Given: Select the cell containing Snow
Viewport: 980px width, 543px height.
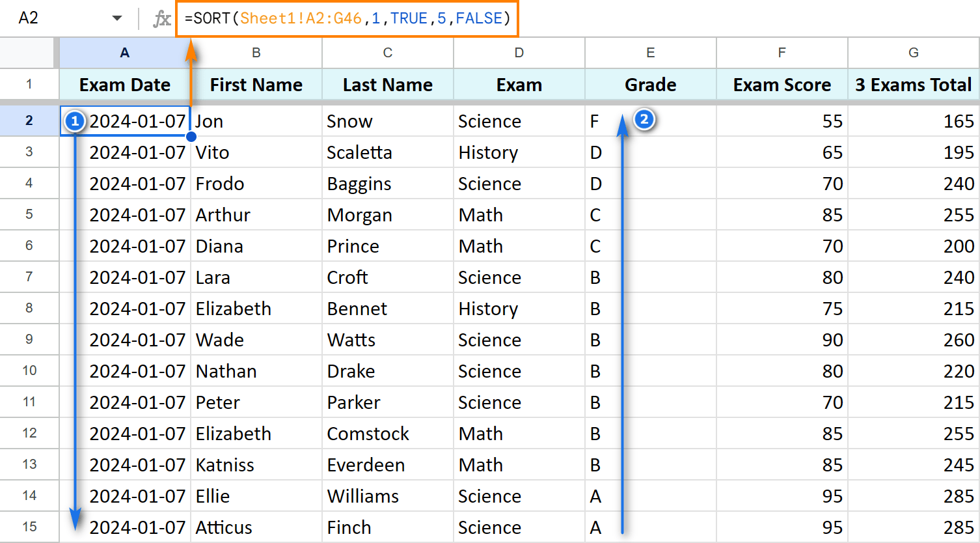Looking at the screenshot, I should [387, 120].
